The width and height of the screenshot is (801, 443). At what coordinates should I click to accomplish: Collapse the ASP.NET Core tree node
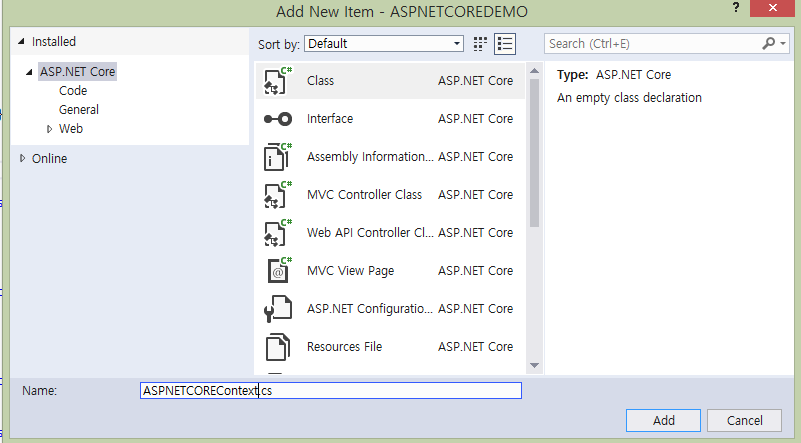29,72
